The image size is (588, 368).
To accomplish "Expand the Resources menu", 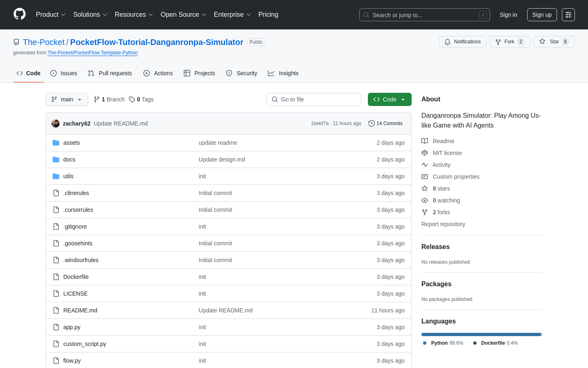I will [x=134, y=15].
